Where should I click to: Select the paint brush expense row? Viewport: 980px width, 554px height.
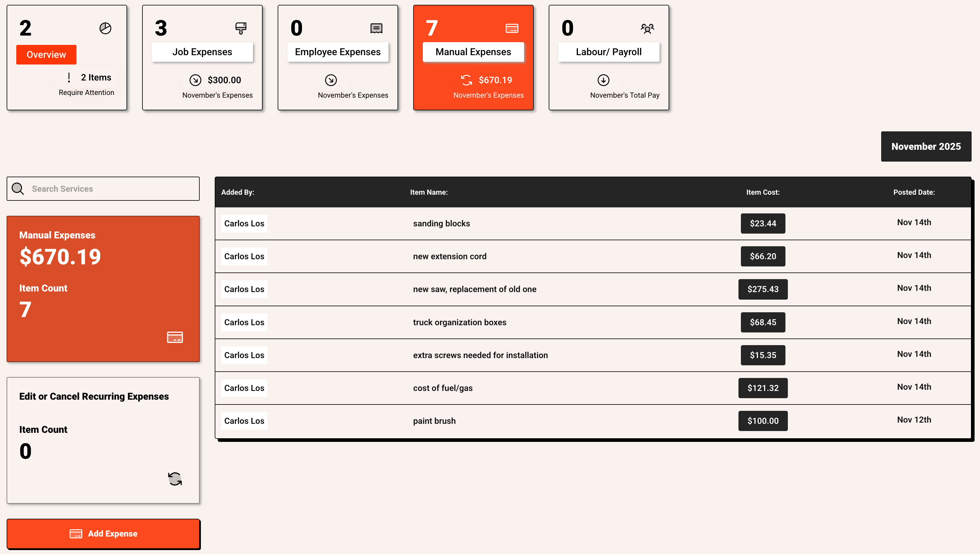coord(434,421)
